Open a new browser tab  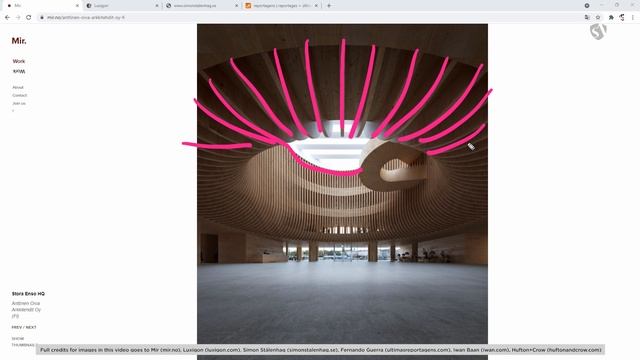point(329,6)
